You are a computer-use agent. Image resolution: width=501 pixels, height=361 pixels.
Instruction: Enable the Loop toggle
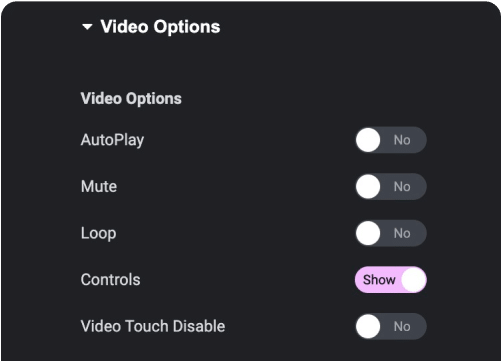[x=391, y=233]
